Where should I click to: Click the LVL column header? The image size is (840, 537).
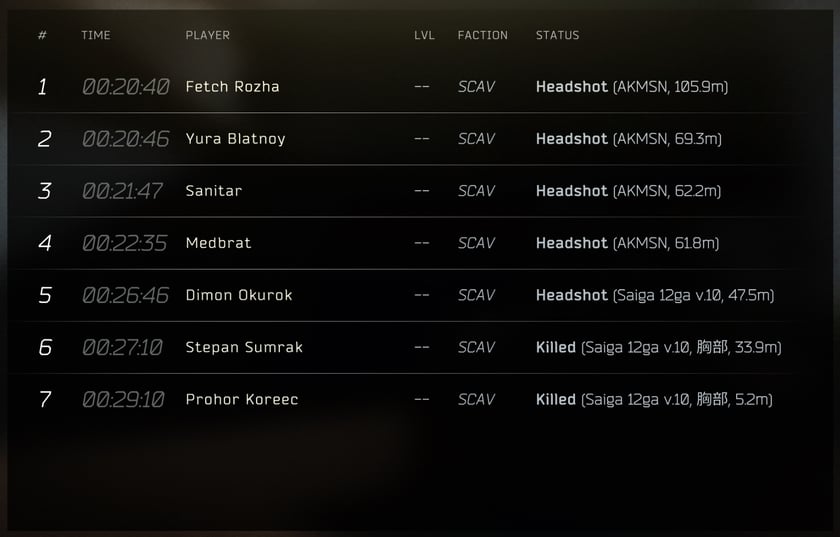click(x=424, y=35)
